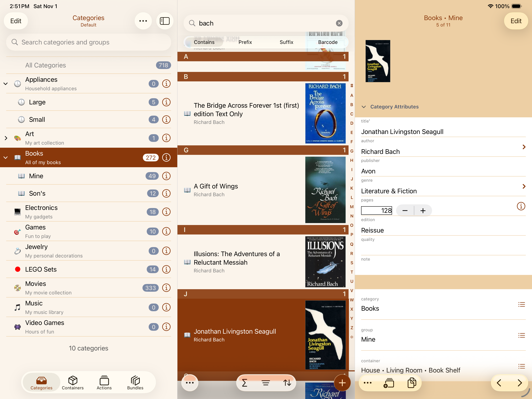This screenshot has height=399, width=532.
Task: Tap the sum totals sigma icon
Action: (x=244, y=383)
